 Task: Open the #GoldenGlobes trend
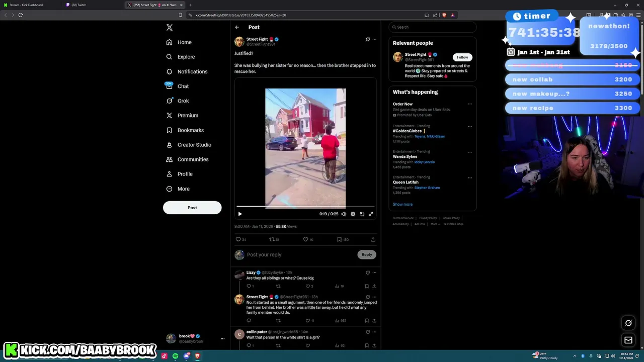pos(407,131)
